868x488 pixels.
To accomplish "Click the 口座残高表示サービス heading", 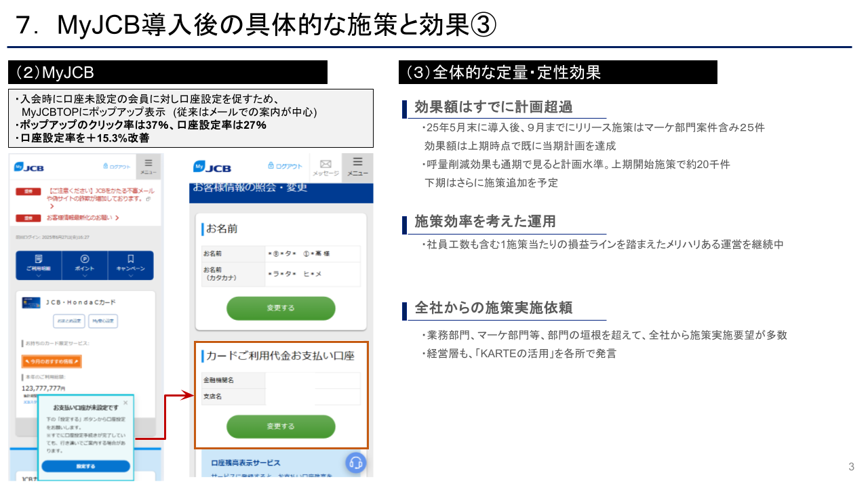I will tap(245, 463).
